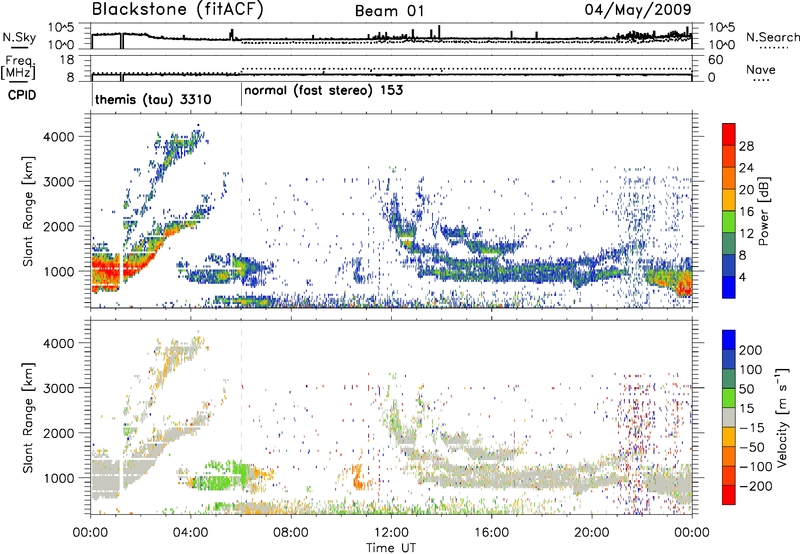Click the 'Freq. [MHz]' axis label

pos(17,69)
